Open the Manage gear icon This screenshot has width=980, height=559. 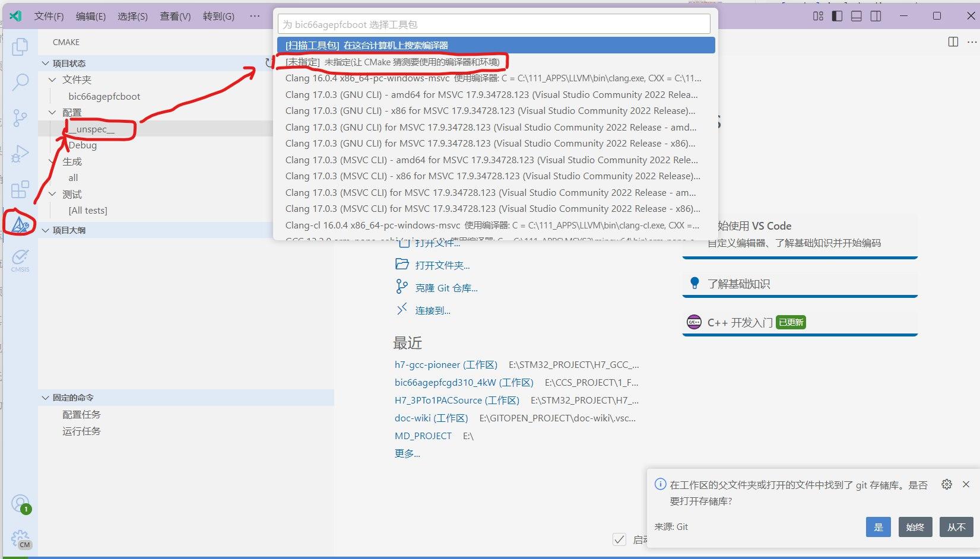point(20,539)
